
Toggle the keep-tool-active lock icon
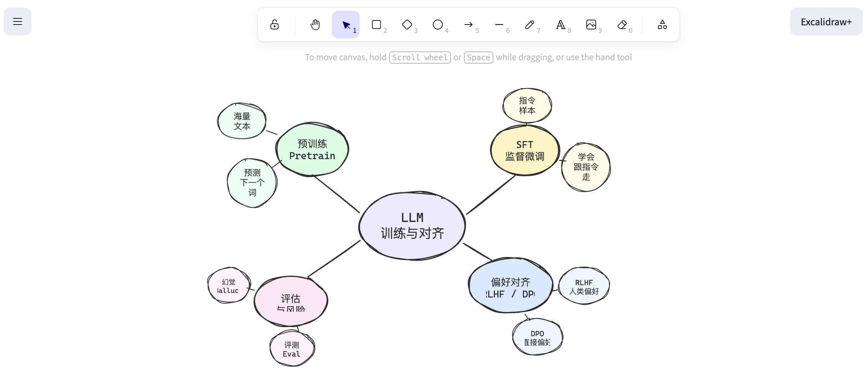(x=275, y=25)
